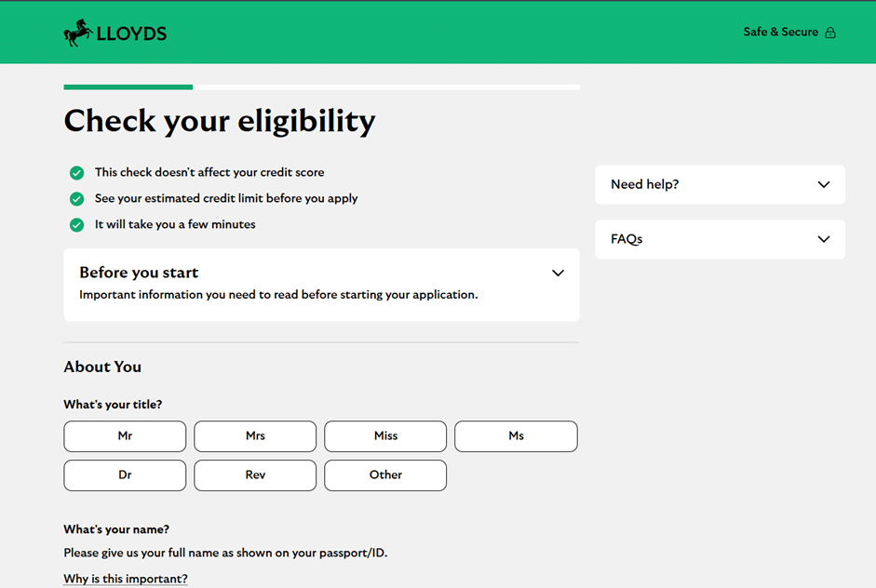Viewport: 876px width, 588px height.
Task: Click the Safe & Secure text
Action: click(780, 33)
